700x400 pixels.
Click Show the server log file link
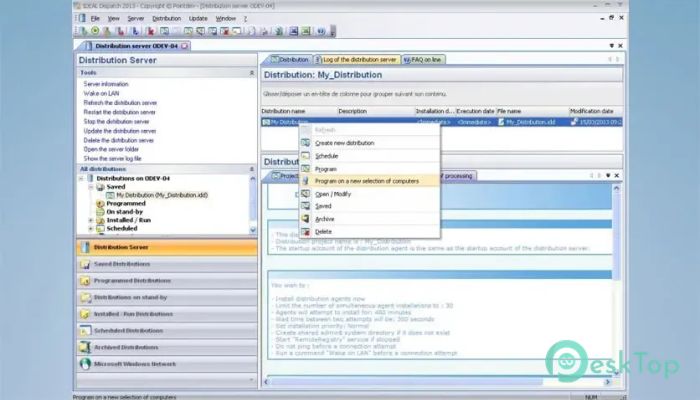tap(112, 158)
